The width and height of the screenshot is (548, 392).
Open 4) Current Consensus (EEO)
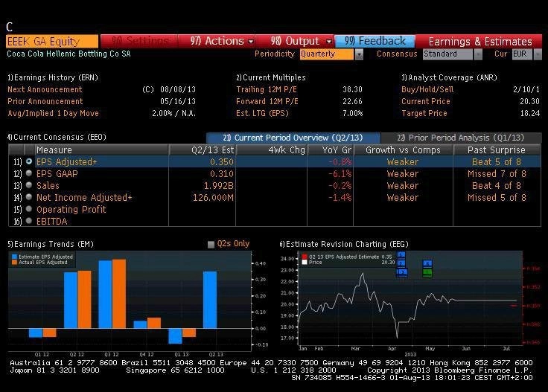click(57, 137)
